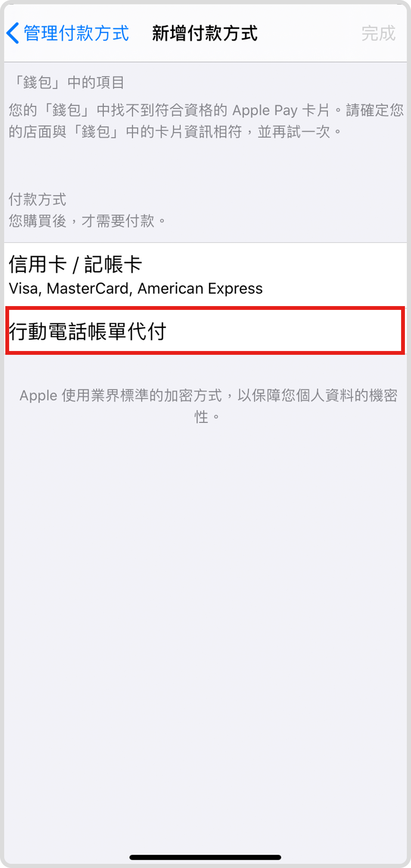Click the 並再試一次 phrase in the notice

point(294,132)
